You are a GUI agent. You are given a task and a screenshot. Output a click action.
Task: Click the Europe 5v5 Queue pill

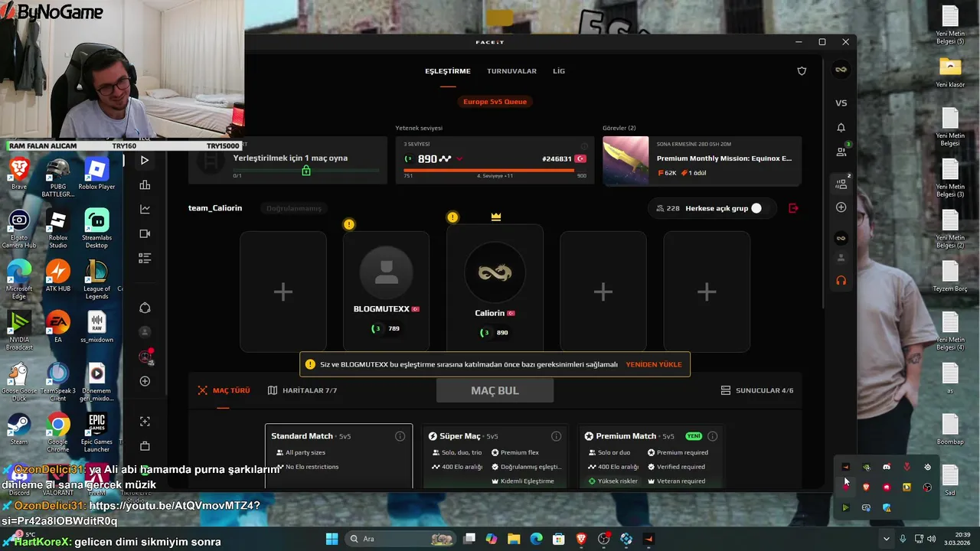[x=495, y=102]
